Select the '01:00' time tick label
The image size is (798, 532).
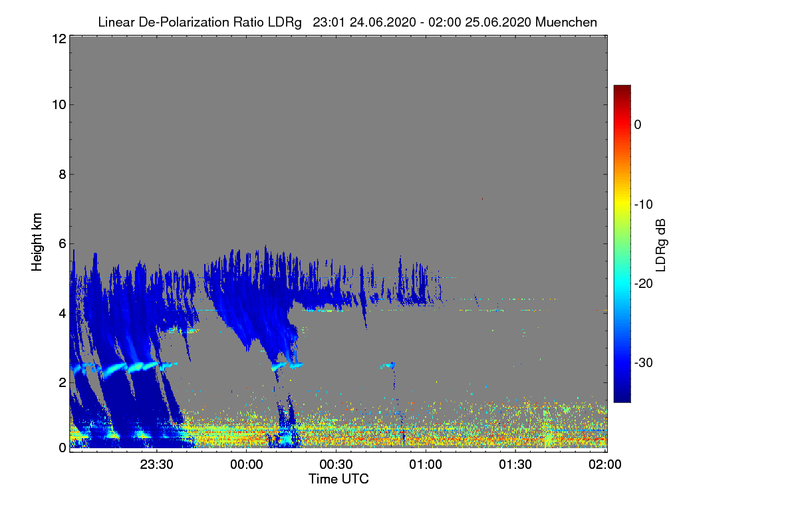[x=426, y=464]
